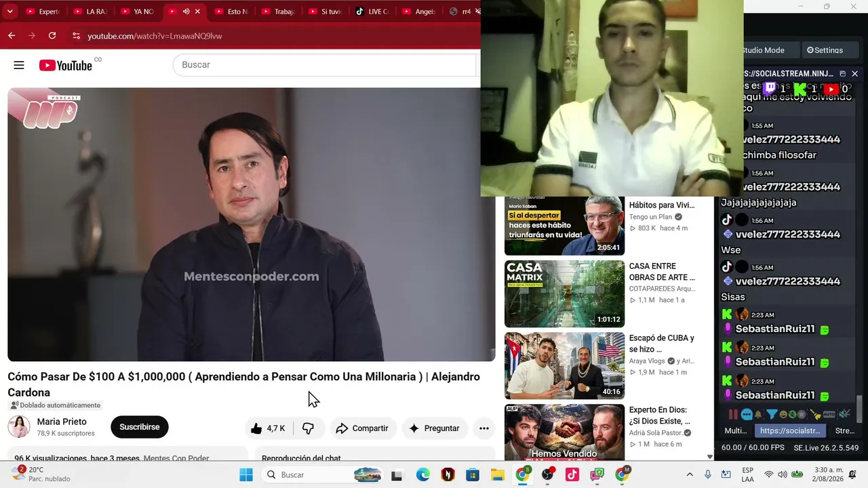Image resolution: width=868 pixels, height=488 pixels.
Task: Click the Windows taskbar Buscar search box
Action: (x=322, y=474)
